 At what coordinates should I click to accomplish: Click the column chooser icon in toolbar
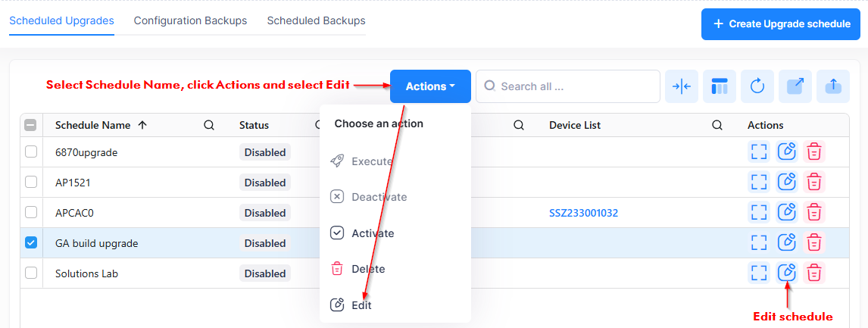click(x=720, y=86)
